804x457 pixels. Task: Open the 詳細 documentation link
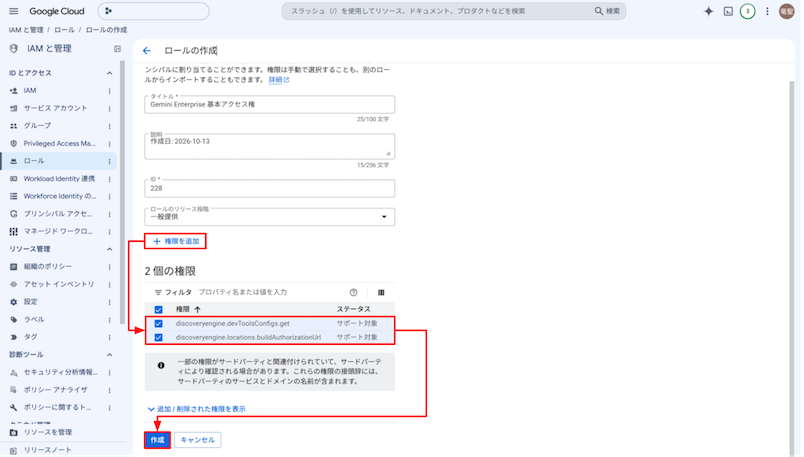[x=278, y=80]
